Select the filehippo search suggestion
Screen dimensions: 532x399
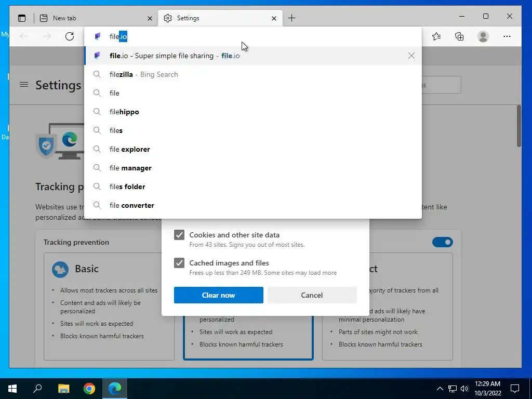click(x=253, y=112)
